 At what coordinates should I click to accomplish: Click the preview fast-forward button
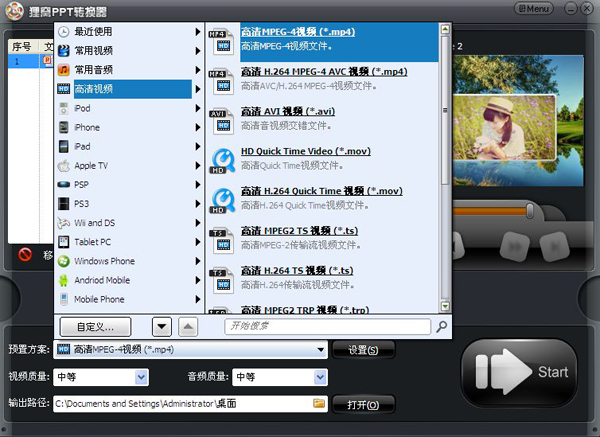point(515,247)
